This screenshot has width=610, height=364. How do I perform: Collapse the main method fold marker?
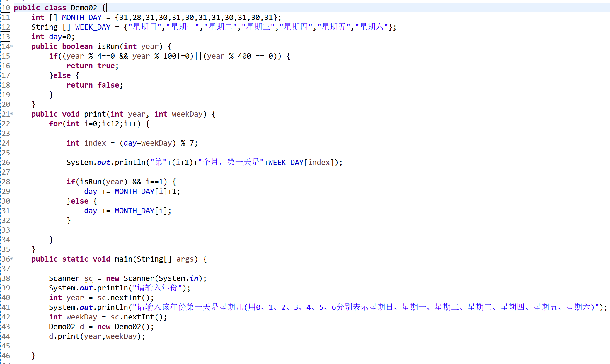[x=12, y=259]
